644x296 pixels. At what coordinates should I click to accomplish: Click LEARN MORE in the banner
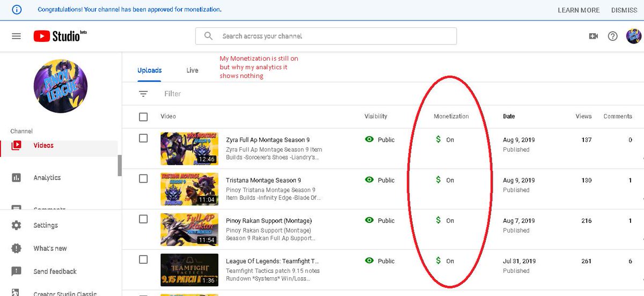(579, 10)
